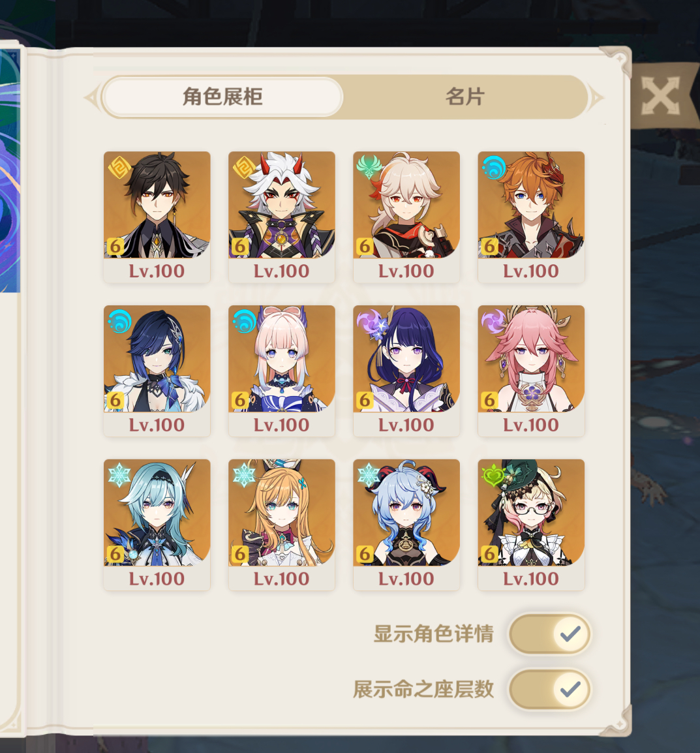Click the left arrow beside the tab bar
700x753 pixels.
coord(91,97)
